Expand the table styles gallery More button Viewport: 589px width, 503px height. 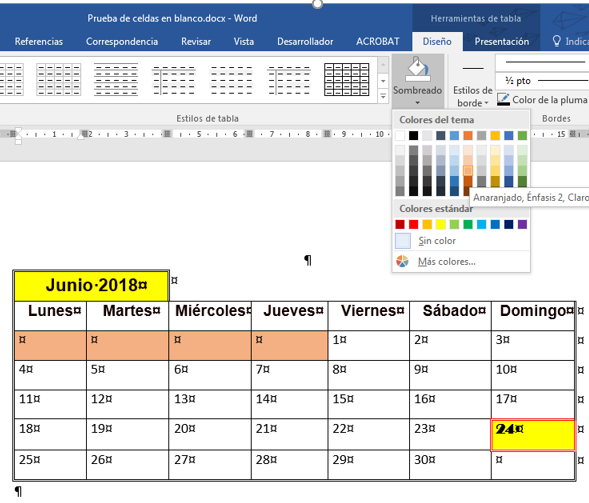(383, 97)
